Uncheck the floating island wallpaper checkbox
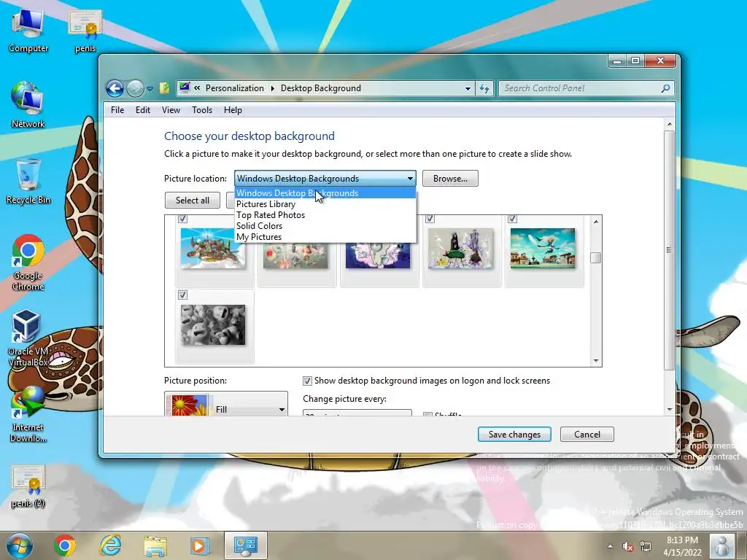The height and width of the screenshot is (560, 747). point(182,219)
